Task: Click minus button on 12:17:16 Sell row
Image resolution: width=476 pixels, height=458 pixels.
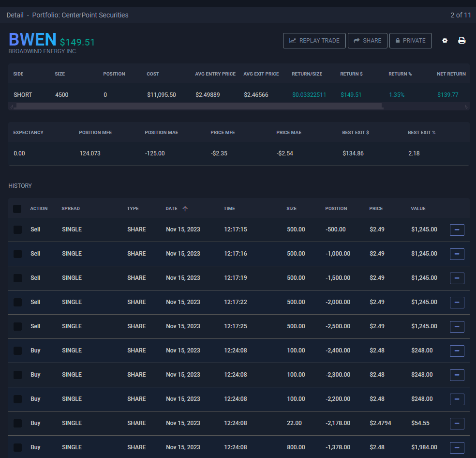Action: click(457, 254)
